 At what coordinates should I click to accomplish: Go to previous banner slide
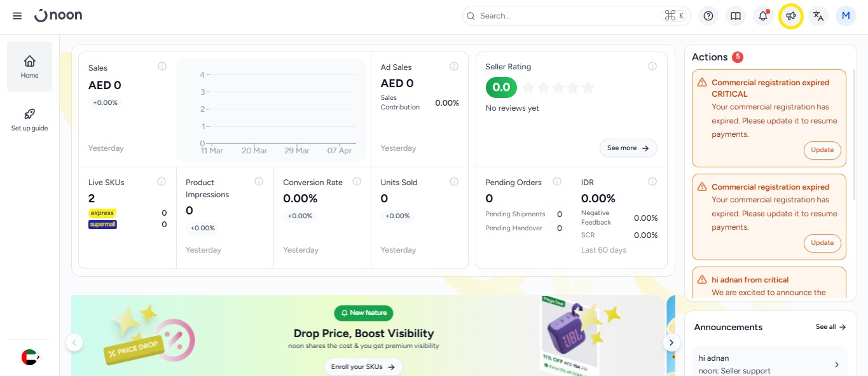74,342
